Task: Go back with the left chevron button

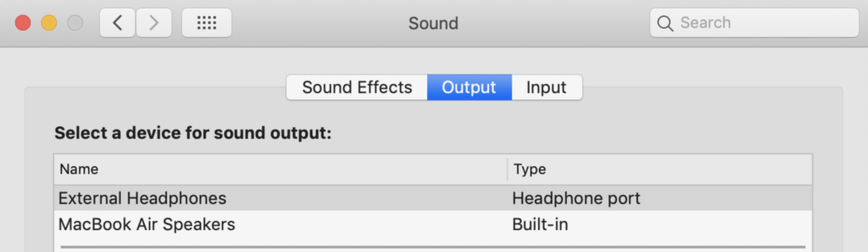Action: pyautogui.click(x=117, y=23)
